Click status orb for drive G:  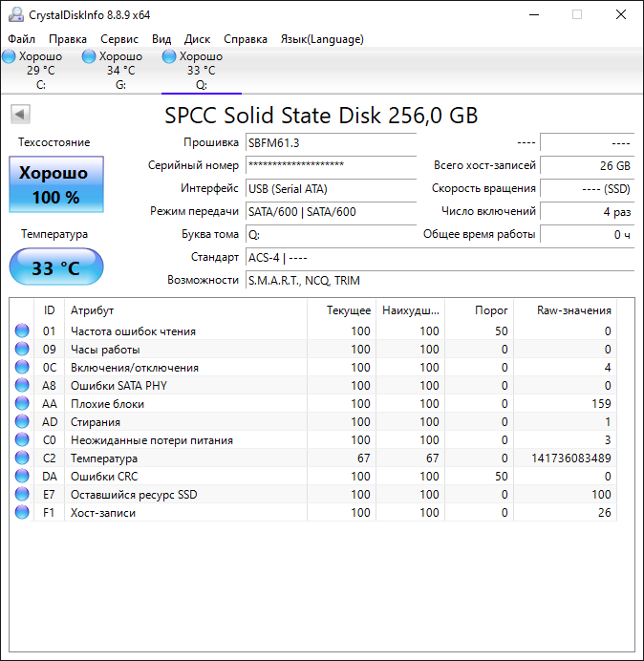pyautogui.click(x=90, y=57)
